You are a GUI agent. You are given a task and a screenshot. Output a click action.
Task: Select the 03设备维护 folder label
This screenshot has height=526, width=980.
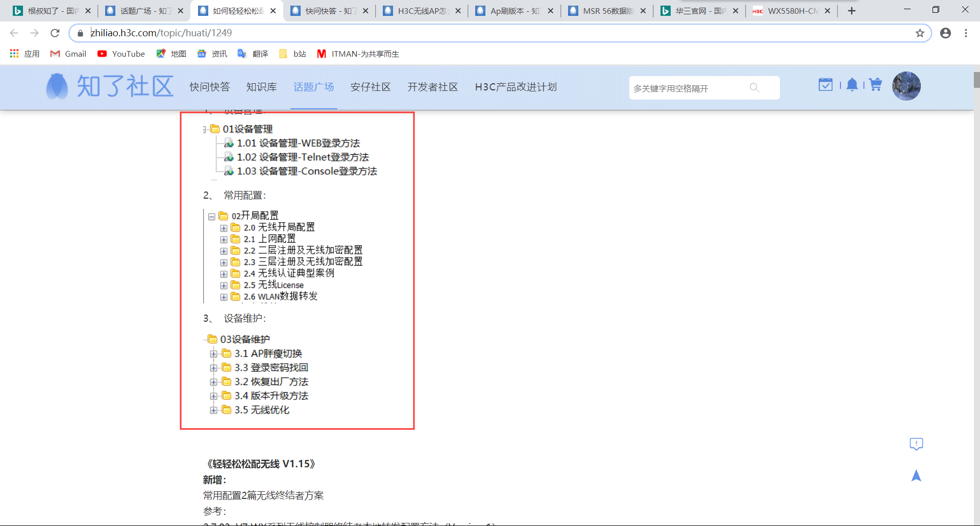[x=245, y=340]
